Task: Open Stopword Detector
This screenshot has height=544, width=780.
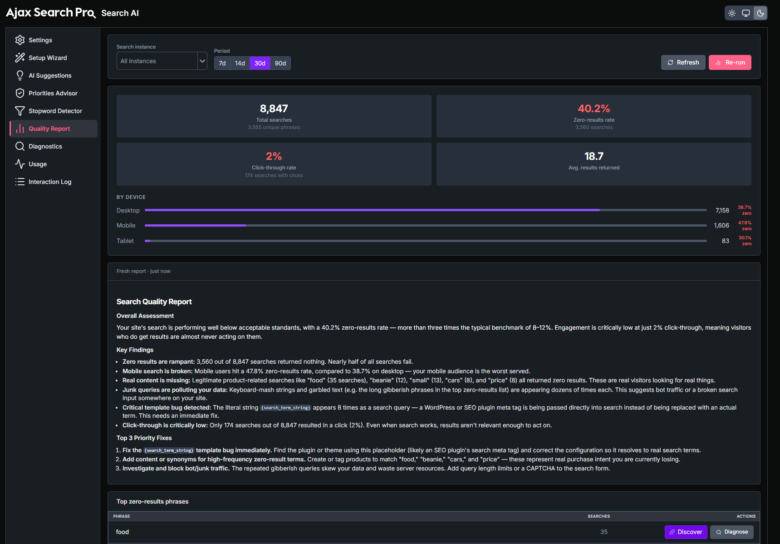Action: click(x=53, y=111)
